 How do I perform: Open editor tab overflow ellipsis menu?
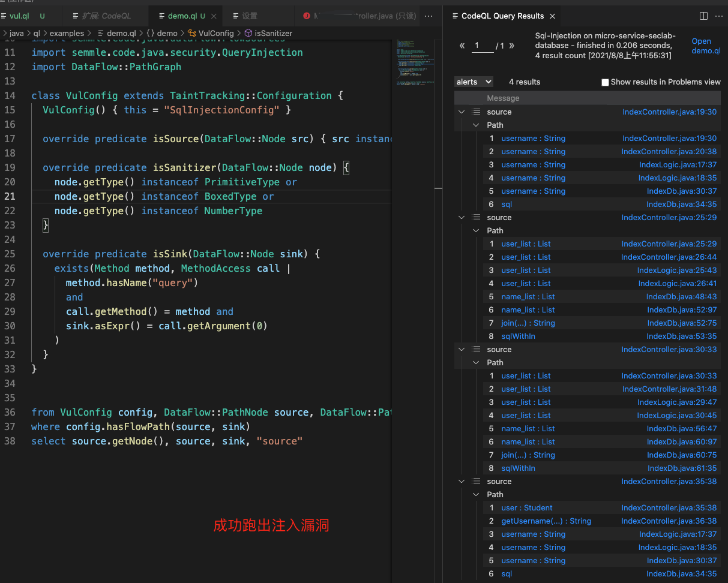coord(429,16)
